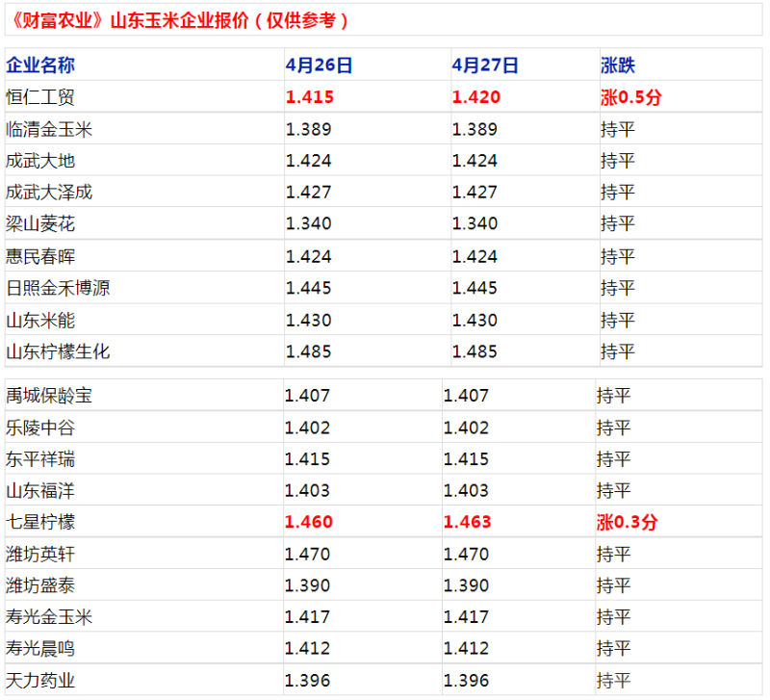Select 日照金禾博源 company name

58,288
